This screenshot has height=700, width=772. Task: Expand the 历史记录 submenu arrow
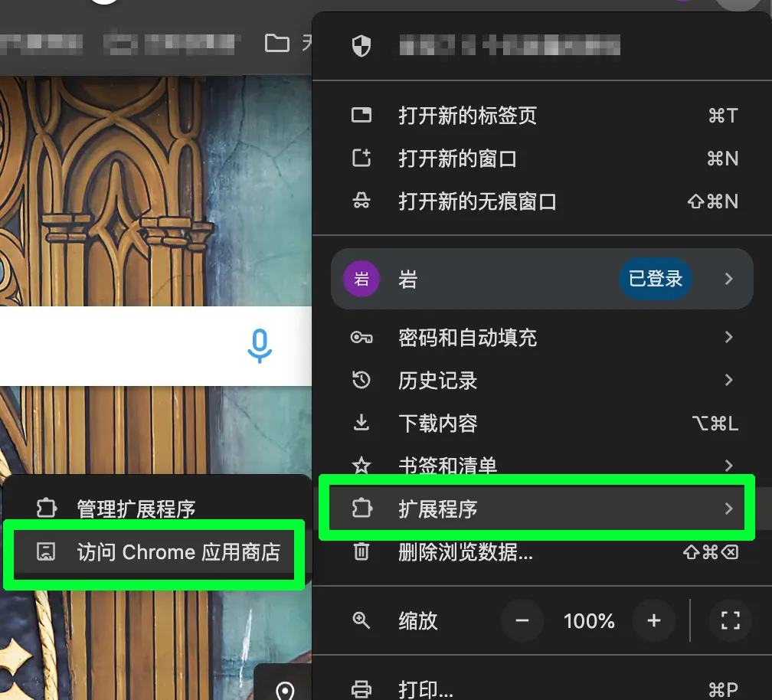[729, 380]
